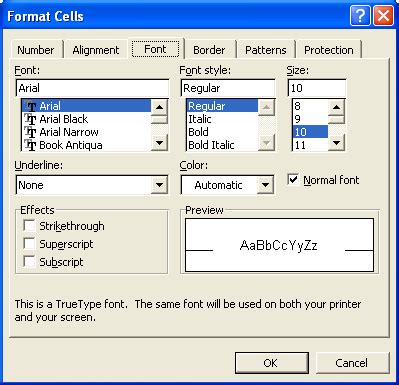The image size is (399, 385).
Task: Click the Cancel button
Action: pyautogui.click(x=352, y=363)
